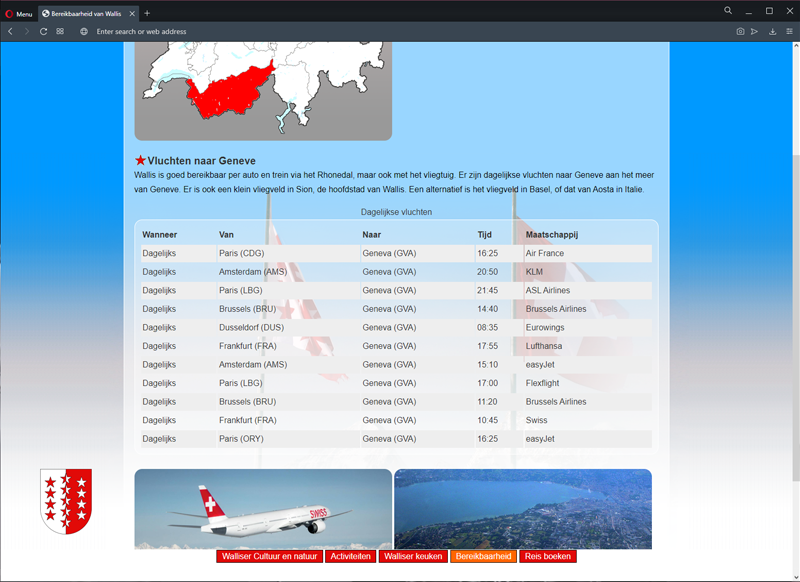Select the Paris (ORY) cell
This screenshot has width=800, height=582.
coord(289,439)
